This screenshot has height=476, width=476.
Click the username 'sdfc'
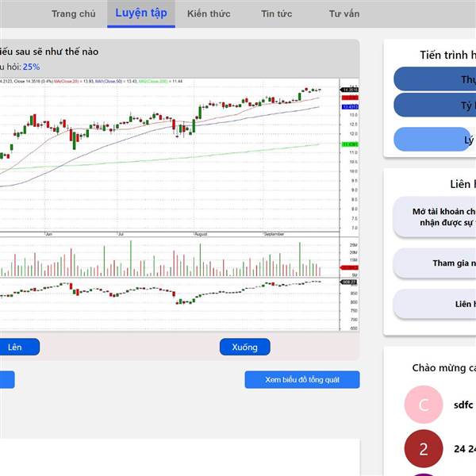[463, 405]
